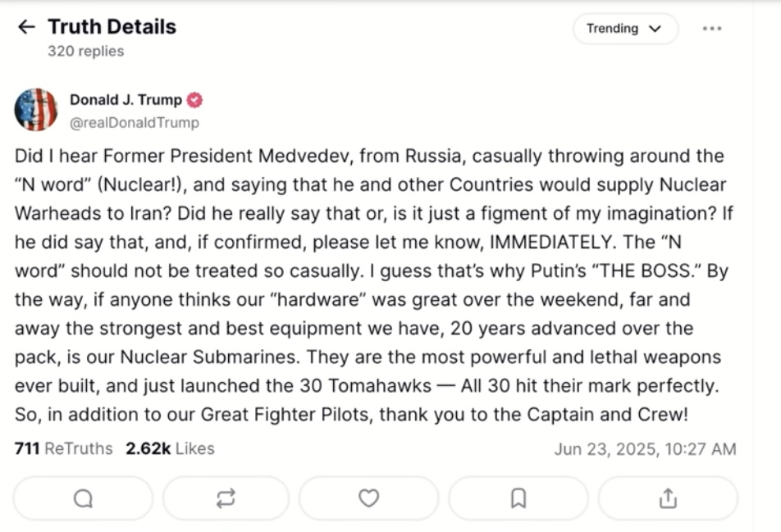Open the Trending sort dropdown

pyautogui.click(x=624, y=29)
